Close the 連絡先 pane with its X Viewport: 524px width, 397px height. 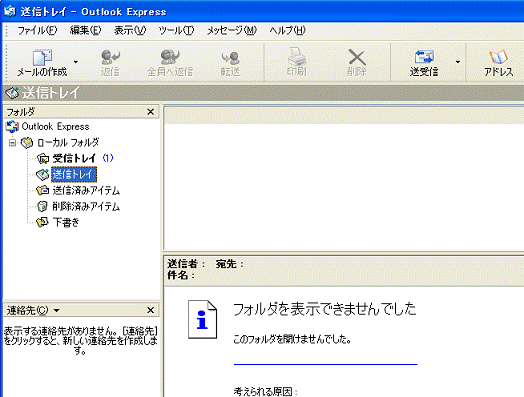[151, 310]
